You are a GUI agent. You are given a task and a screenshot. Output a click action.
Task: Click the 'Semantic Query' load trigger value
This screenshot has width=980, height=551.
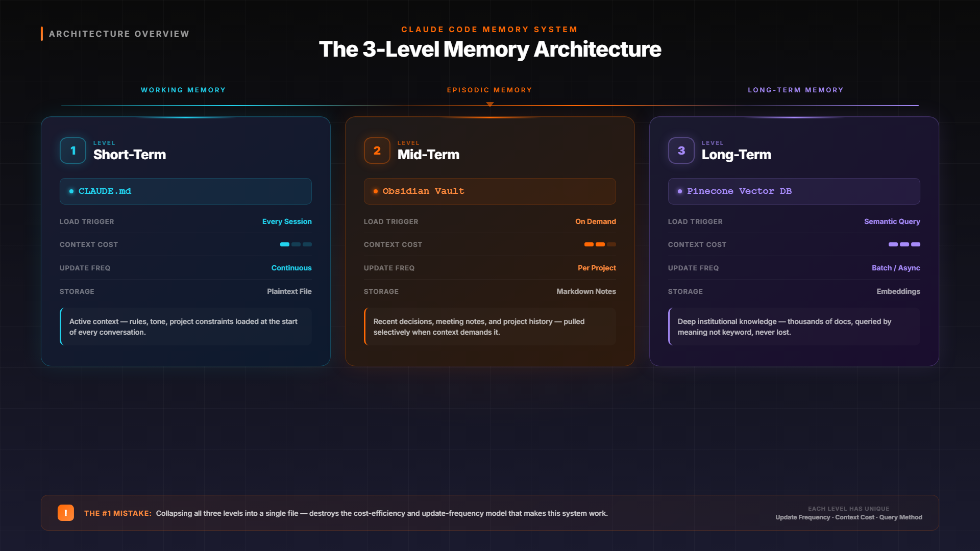[892, 221]
